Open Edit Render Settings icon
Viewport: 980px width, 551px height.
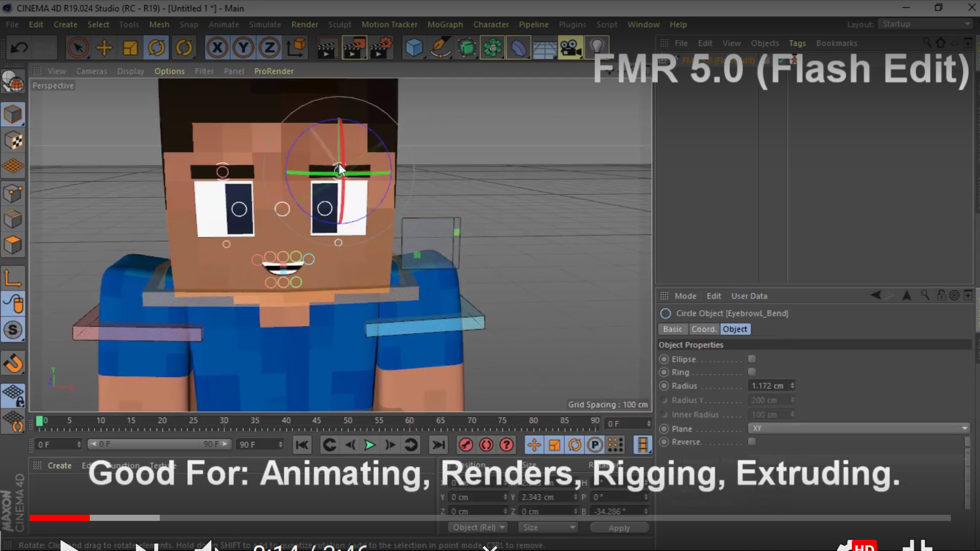(381, 48)
